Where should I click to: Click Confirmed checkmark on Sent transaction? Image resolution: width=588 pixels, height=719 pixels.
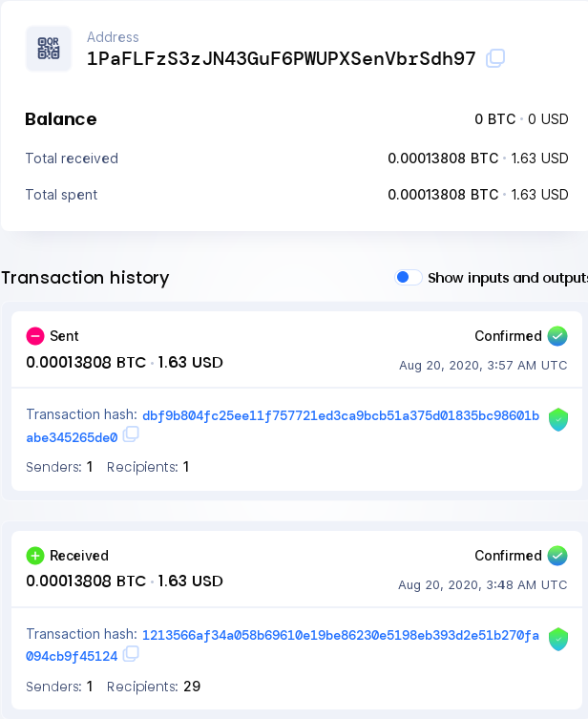557,336
